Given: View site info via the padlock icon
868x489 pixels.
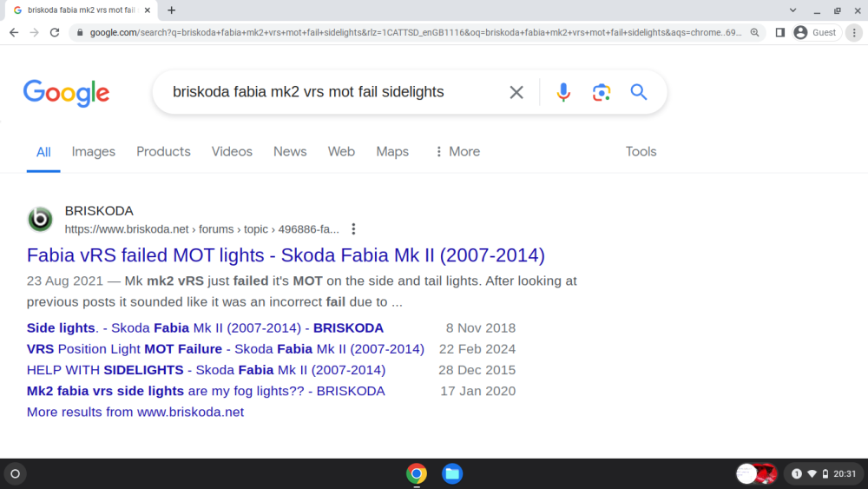Looking at the screenshot, I should pos(80,33).
